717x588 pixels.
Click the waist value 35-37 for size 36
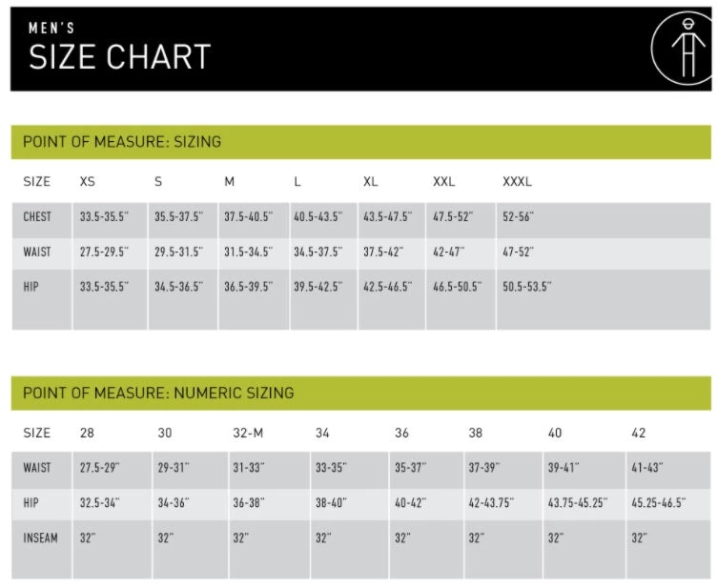pos(410,468)
